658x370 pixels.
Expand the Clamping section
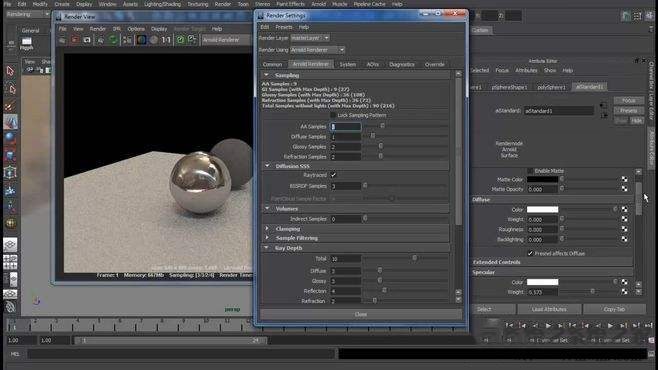(267, 229)
